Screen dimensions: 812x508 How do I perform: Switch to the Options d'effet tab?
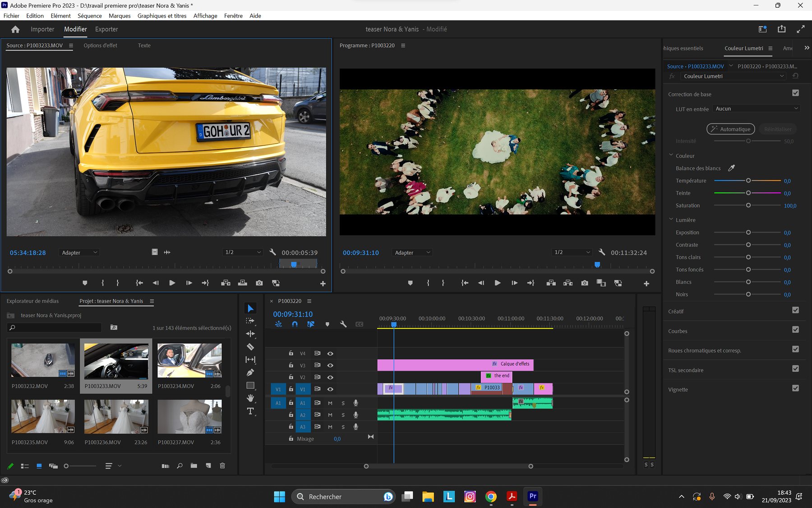click(100, 46)
